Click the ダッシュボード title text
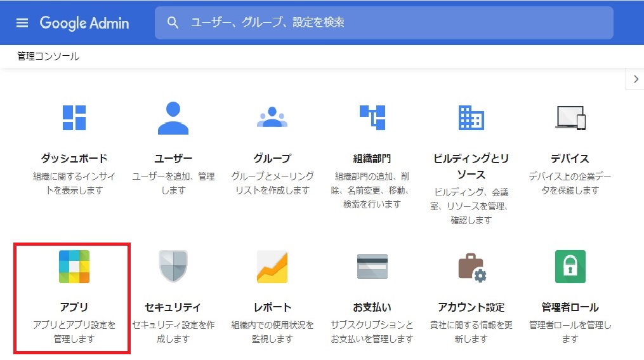Viewport: 644px width, 360px height. click(74, 158)
